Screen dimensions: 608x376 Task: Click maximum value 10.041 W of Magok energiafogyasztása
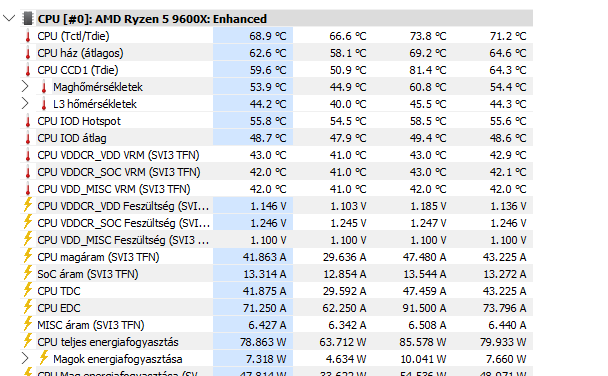(x=423, y=359)
